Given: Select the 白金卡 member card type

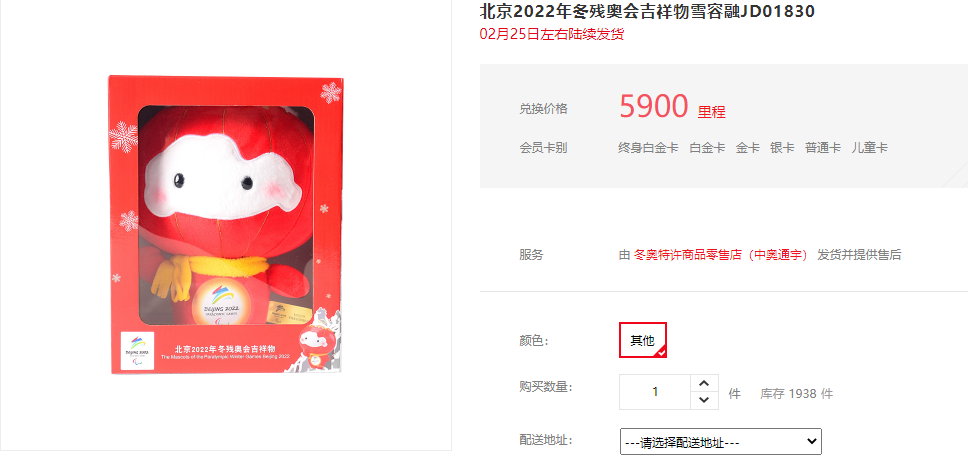Looking at the screenshot, I should 707,148.
